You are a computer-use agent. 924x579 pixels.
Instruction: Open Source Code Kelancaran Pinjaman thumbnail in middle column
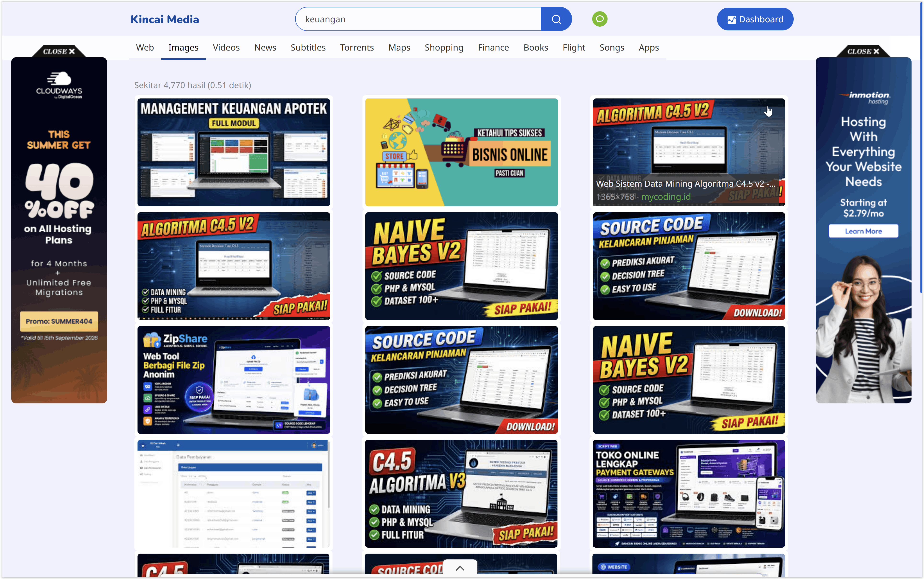(x=461, y=379)
